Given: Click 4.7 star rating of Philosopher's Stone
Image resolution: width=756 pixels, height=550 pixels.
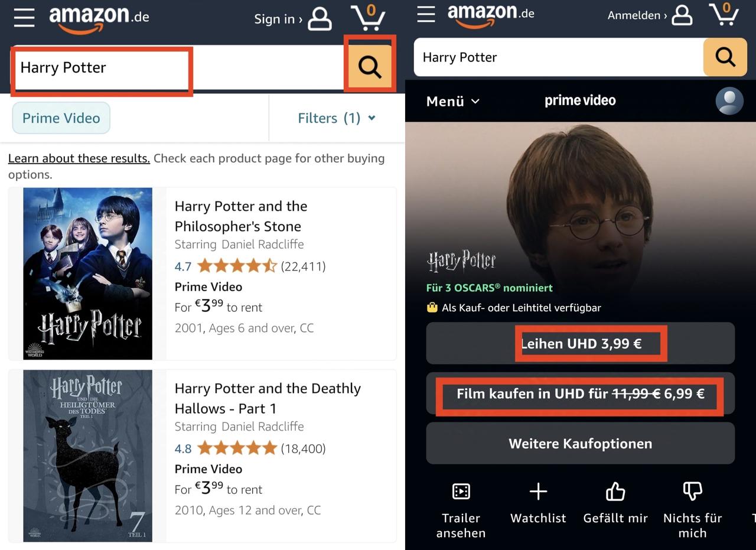Looking at the screenshot, I should [x=237, y=266].
